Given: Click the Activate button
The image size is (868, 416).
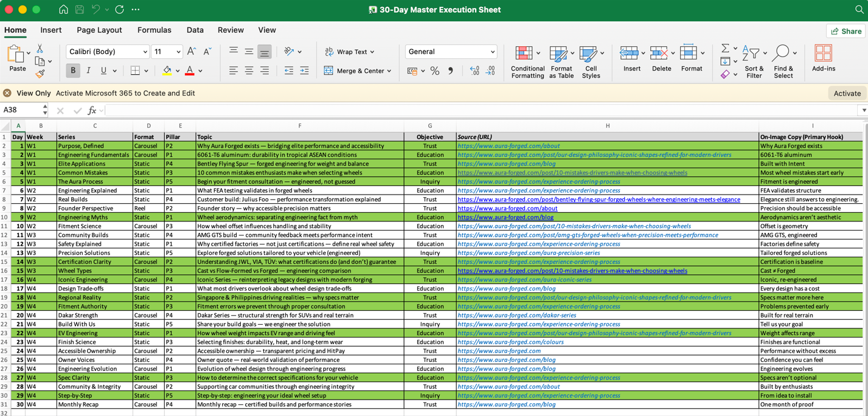Looking at the screenshot, I should [847, 93].
